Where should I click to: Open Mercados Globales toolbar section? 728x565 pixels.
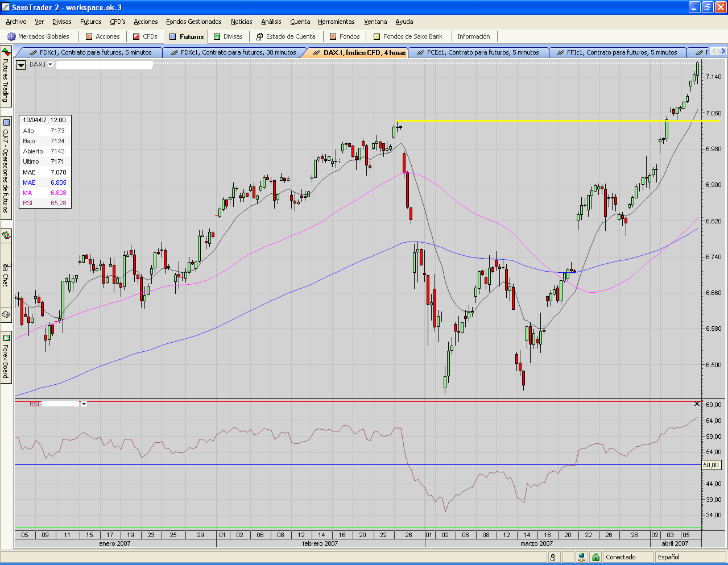(x=38, y=36)
